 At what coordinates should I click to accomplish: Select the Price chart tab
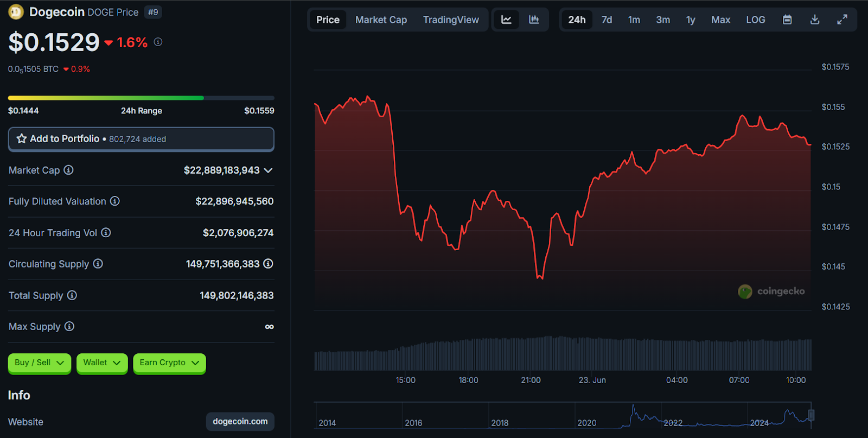pyautogui.click(x=328, y=20)
